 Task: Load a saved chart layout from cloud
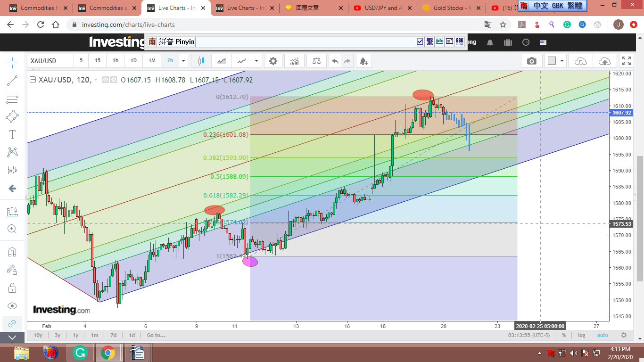point(581,61)
